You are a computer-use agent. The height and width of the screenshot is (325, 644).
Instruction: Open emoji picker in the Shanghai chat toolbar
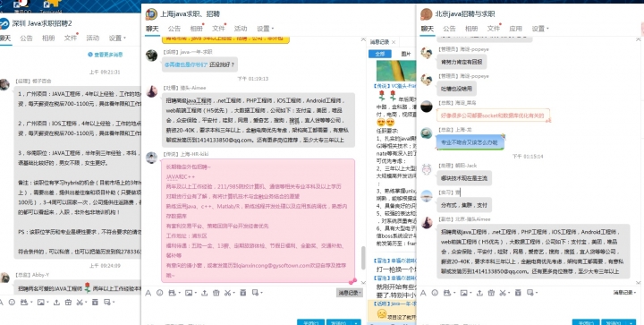(160, 293)
